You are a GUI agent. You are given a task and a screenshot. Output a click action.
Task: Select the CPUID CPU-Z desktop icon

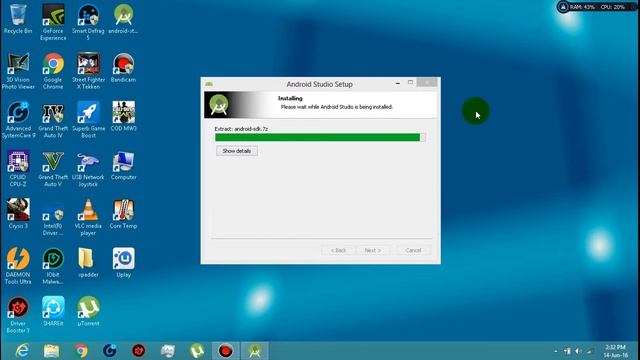(18, 169)
